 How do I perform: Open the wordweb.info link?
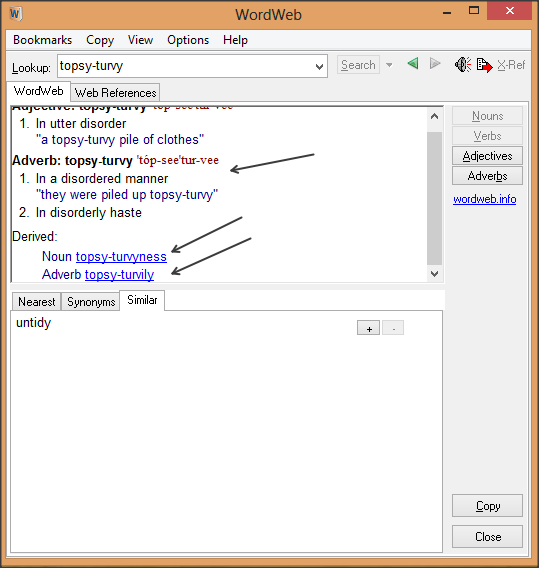coord(485,199)
